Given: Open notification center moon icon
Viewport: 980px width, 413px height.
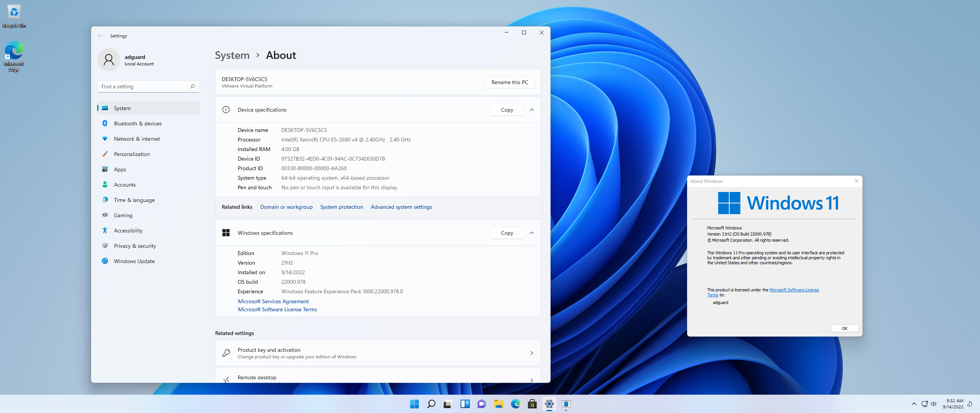Looking at the screenshot, I should coord(970,404).
